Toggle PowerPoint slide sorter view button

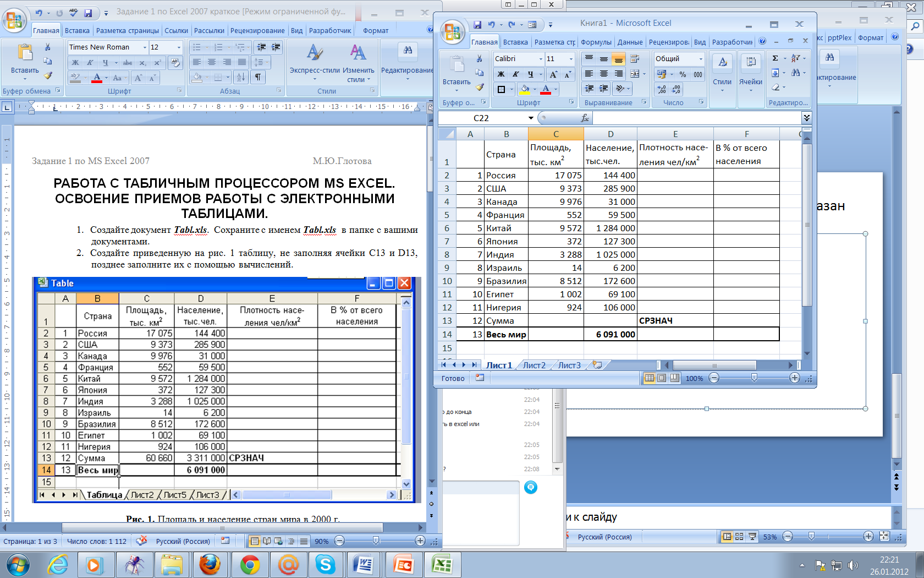(x=739, y=537)
